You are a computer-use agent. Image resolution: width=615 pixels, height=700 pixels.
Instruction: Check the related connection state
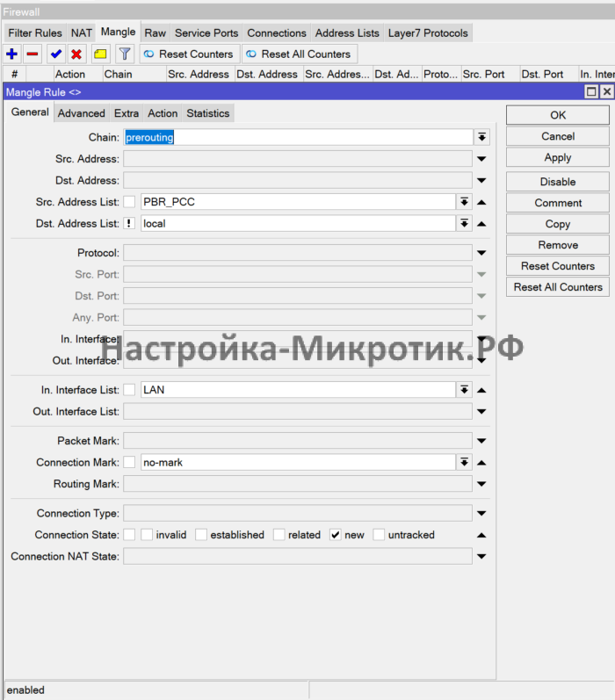279,534
